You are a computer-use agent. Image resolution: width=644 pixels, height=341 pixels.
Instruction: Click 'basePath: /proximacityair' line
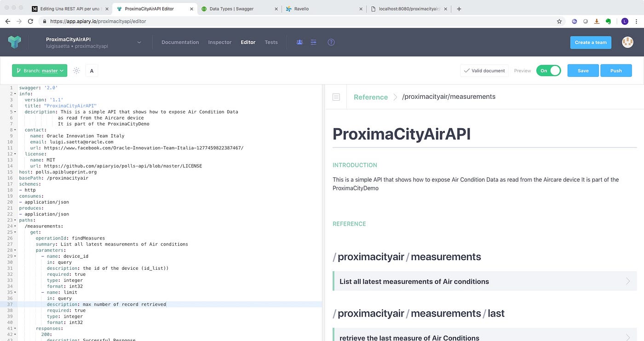[53, 178]
